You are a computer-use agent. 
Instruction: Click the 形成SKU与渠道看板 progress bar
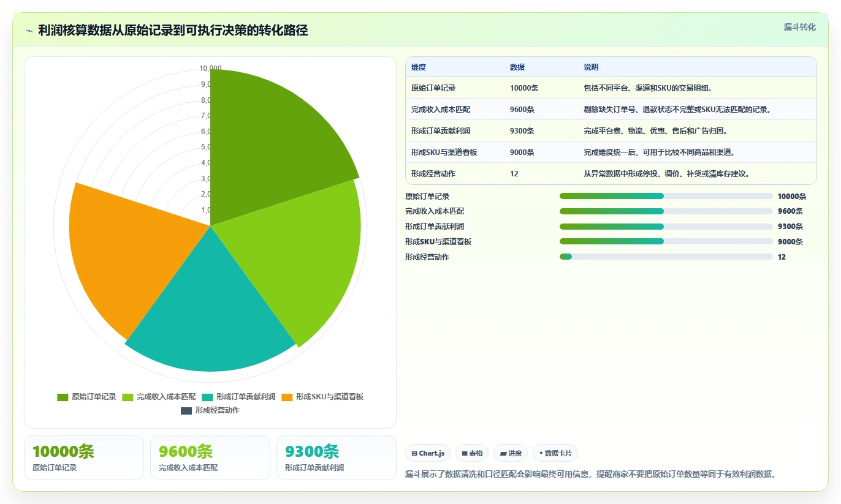click(x=666, y=242)
